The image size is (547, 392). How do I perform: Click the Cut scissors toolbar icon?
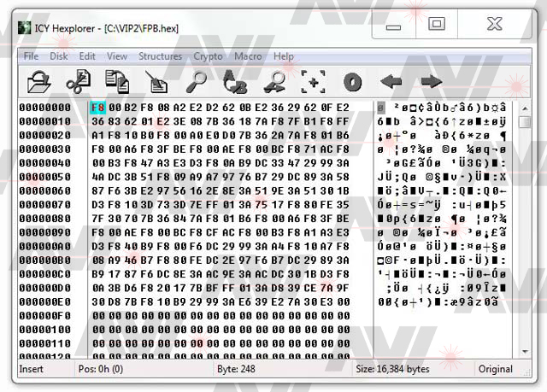click(x=78, y=81)
